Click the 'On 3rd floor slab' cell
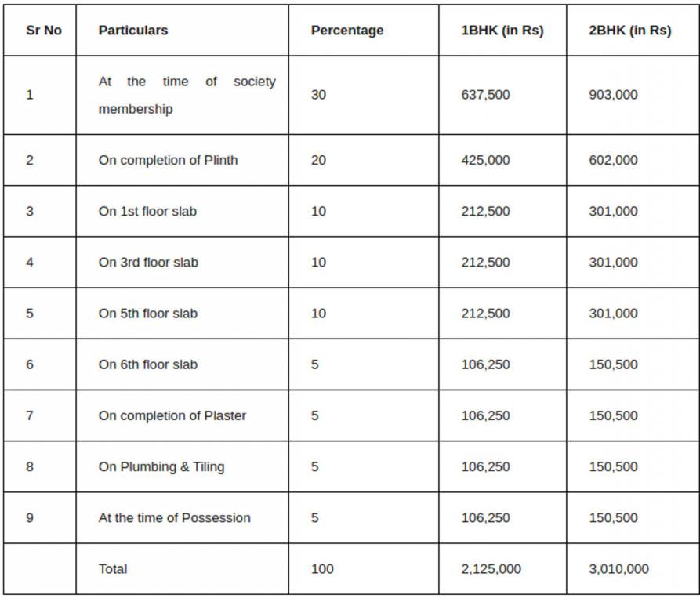This screenshot has width=700, height=602. 182,262
